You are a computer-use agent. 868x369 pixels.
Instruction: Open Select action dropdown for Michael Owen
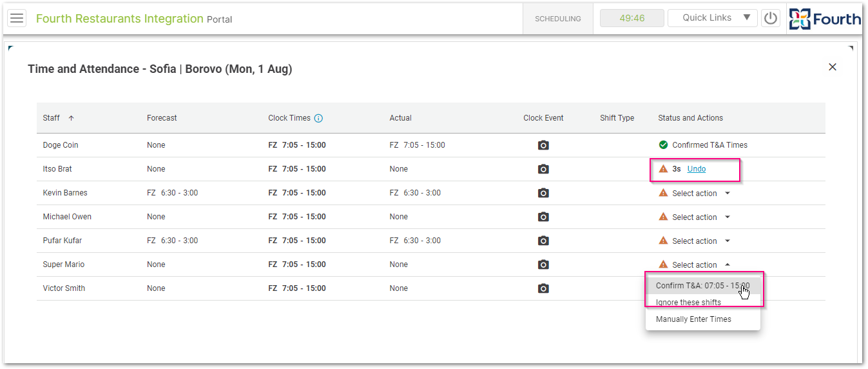click(x=728, y=217)
